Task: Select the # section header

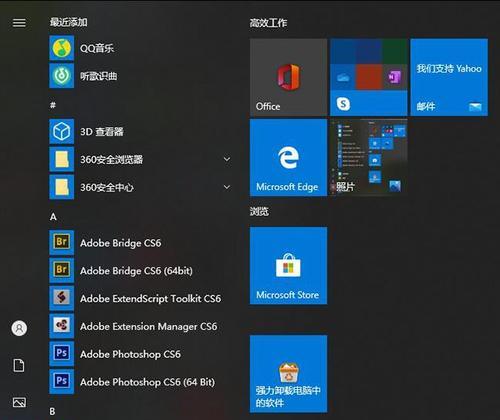Action: (53, 105)
